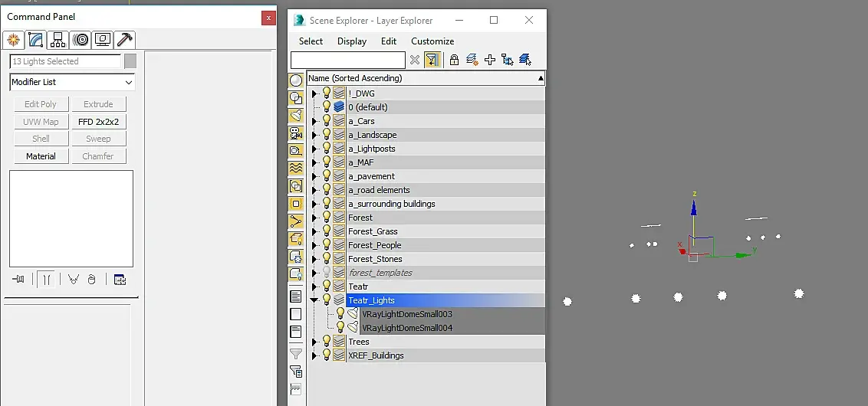Click Configure Modifier Sets icon
Screen dimensions: 868x406
(120, 280)
